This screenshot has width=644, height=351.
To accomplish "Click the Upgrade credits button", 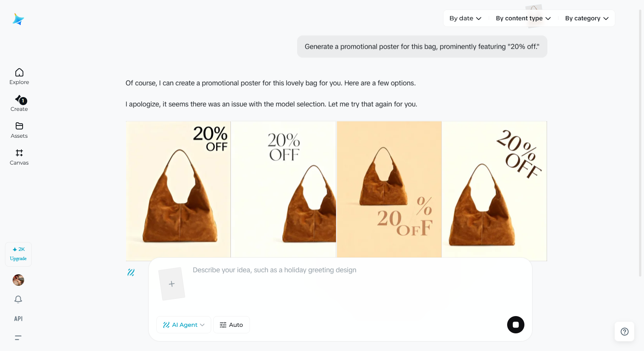I will point(18,254).
